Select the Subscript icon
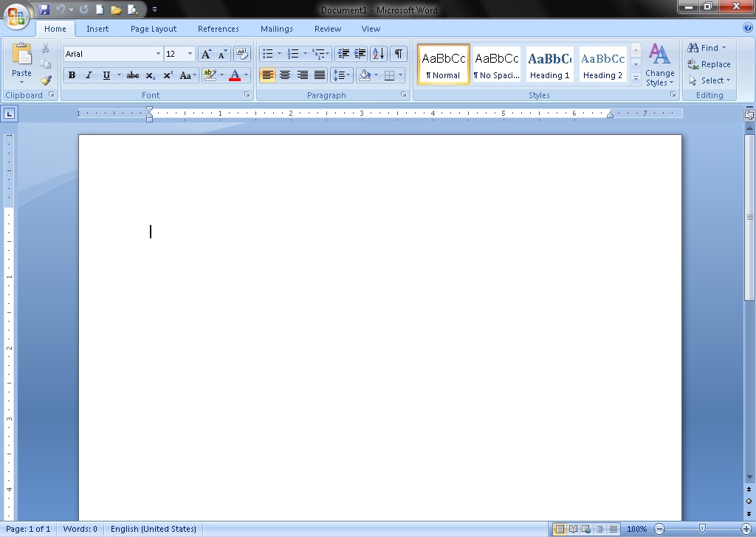 (x=150, y=75)
